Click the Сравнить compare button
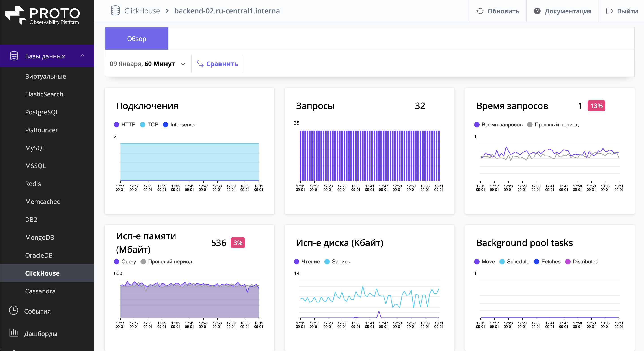The height and width of the screenshot is (351, 644). [217, 64]
